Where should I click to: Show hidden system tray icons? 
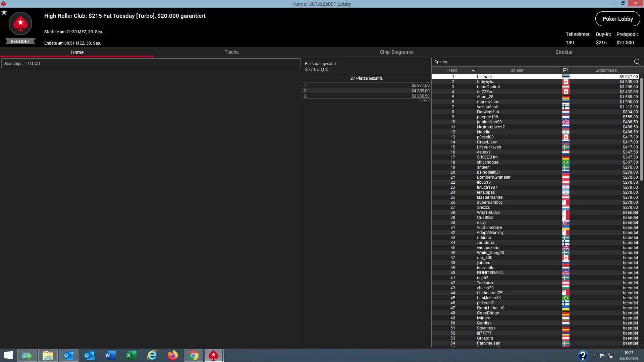point(594,356)
